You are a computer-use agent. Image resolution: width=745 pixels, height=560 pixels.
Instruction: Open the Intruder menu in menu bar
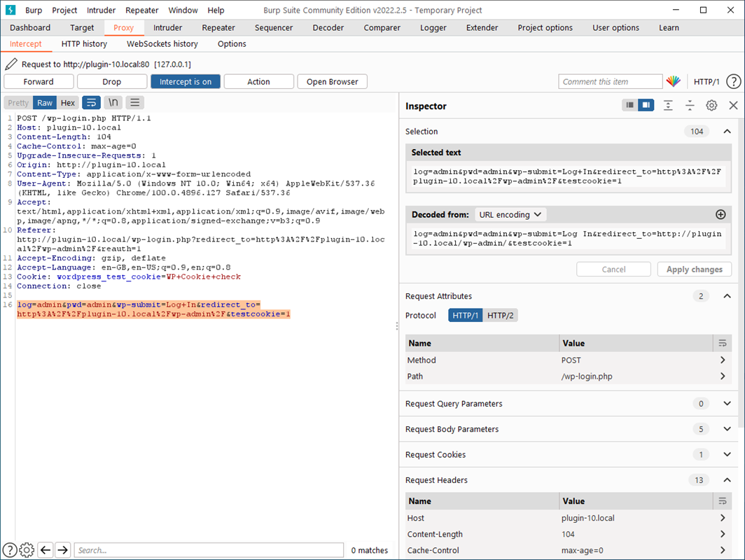pos(101,10)
